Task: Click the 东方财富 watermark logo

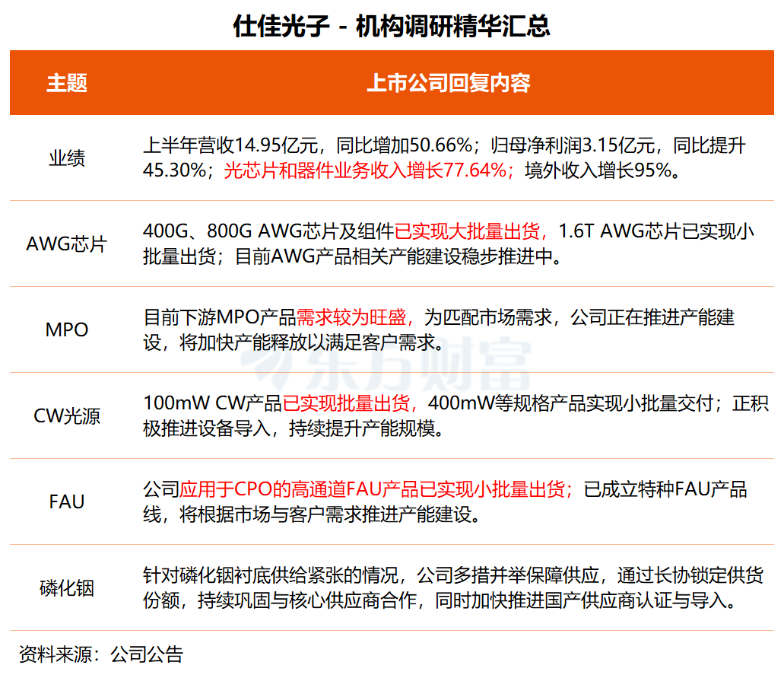Action: (x=386, y=364)
